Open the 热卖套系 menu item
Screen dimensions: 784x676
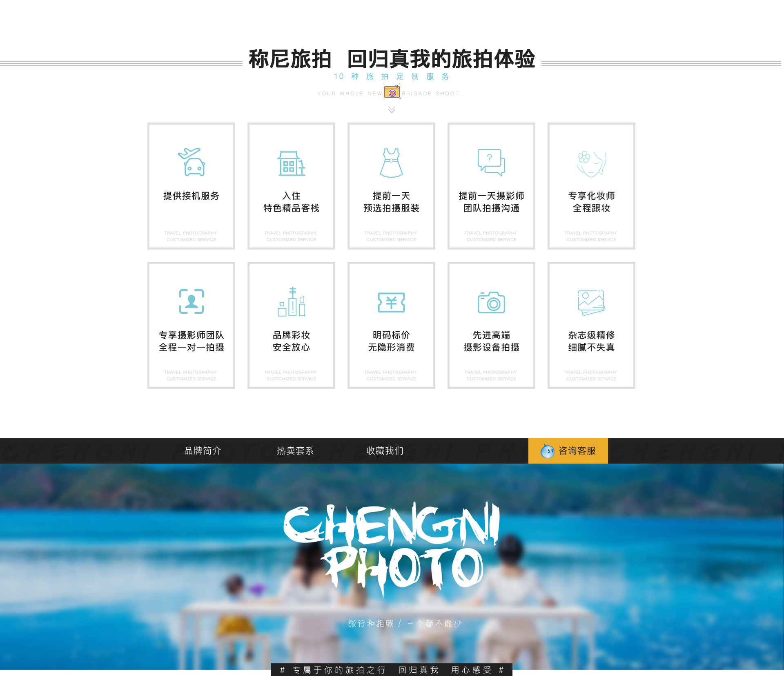pos(295,451)
